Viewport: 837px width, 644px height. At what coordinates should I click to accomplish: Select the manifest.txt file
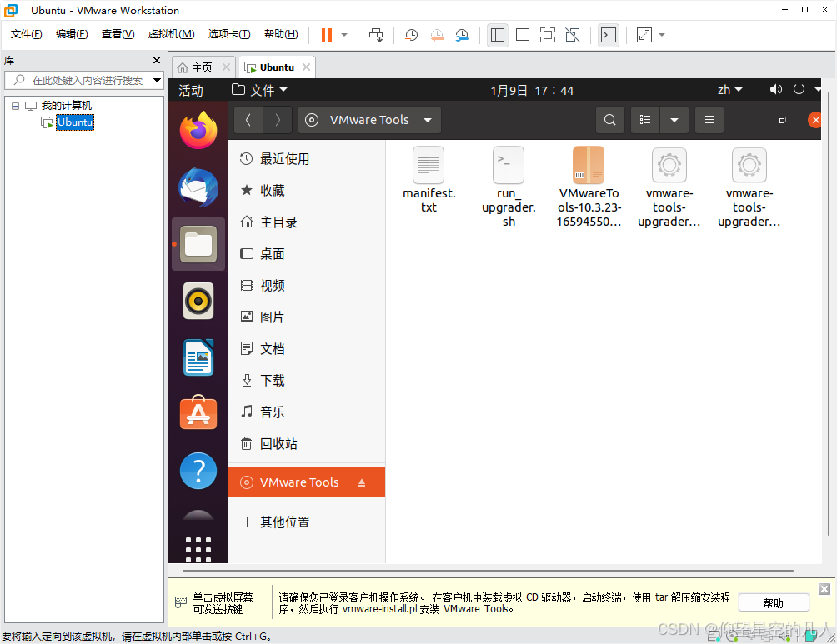coord(429,180)
